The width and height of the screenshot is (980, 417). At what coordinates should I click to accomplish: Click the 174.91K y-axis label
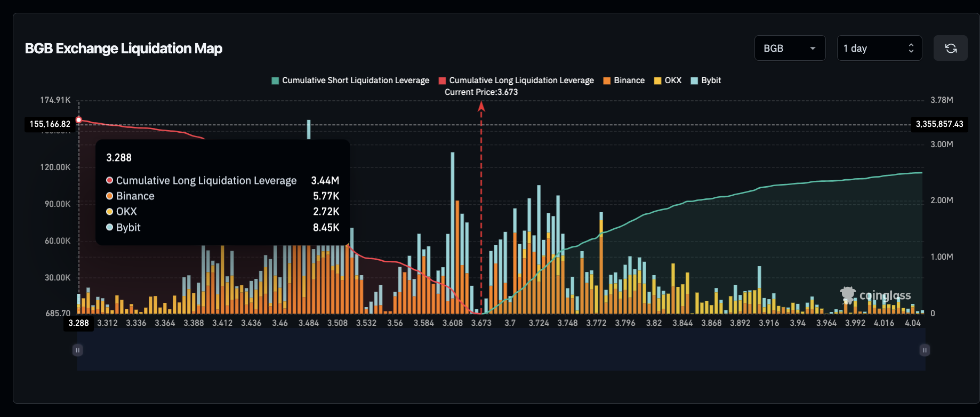[x=55, y=100]
